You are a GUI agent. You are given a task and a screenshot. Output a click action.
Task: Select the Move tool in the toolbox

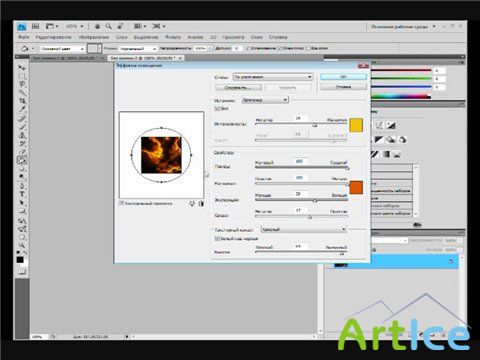22,68
